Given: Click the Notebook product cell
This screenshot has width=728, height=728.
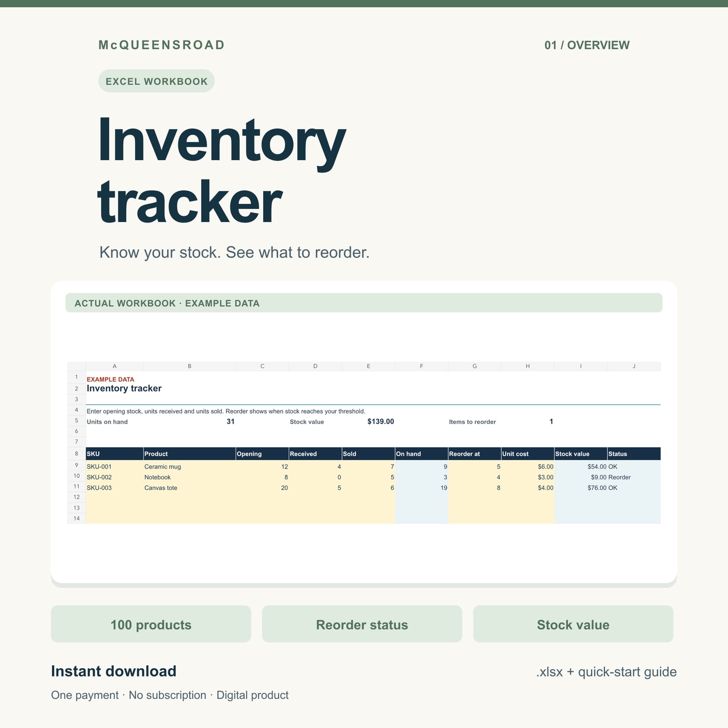Looking at the screenshot, I should pyautogui.click(x=190, y=477).
